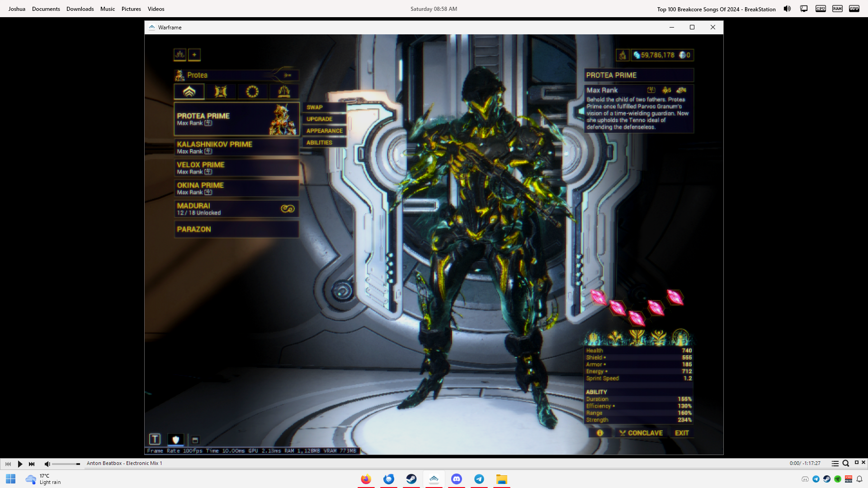This screenshot has width=868, height=488.
Task: Select the companion arsenal tab
Action: [221, 92]
